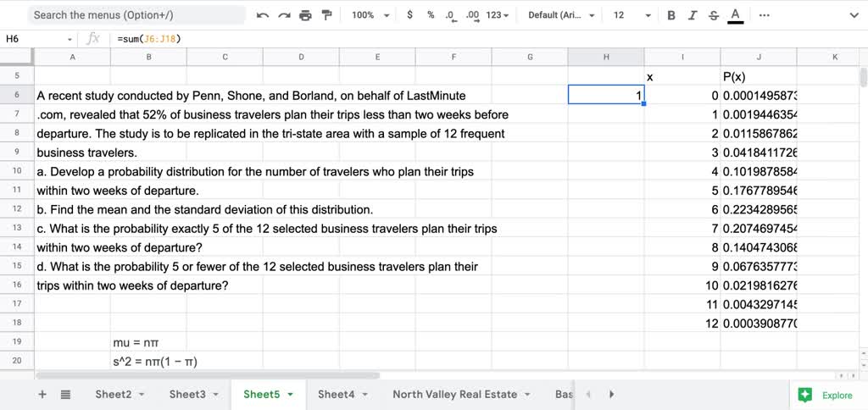This screenshot has width=868, height=410.
Task: Toggle strikethrough formatting
Action: 713,15
